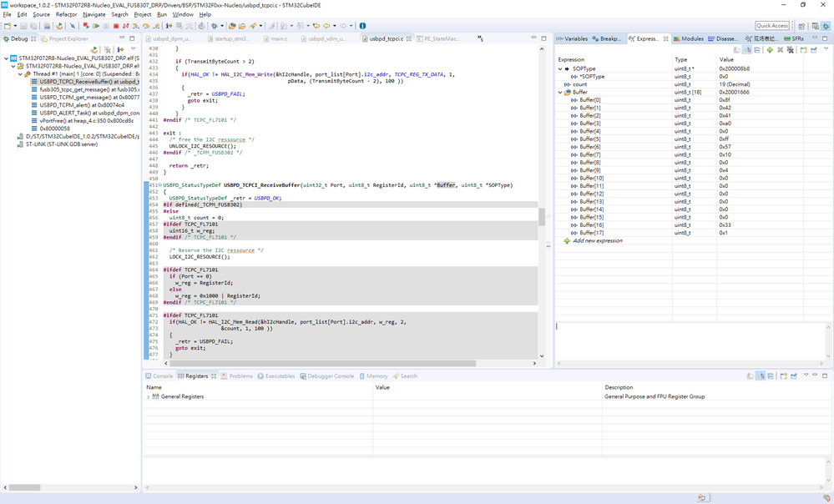Switch to main.c editor tab
This screenshot has height=504, width=834.
pyautogui.click(x=275, y=39)
